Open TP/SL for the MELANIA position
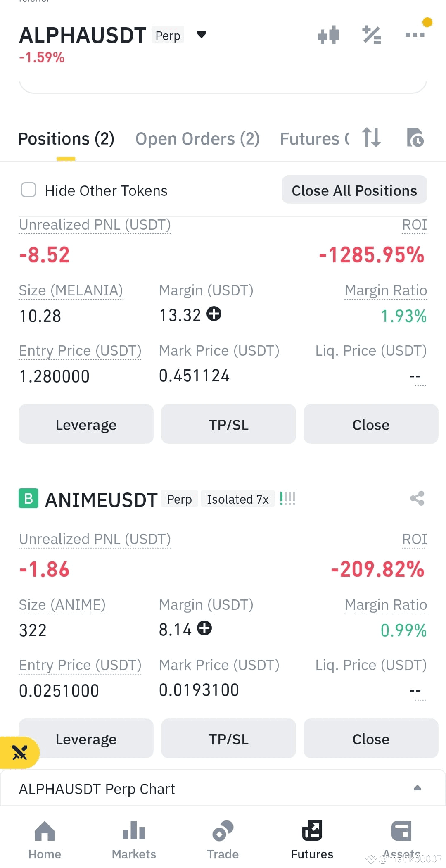Image resolution: width=446 pixels, height=868 pixels. pyautogui.click(x=228, y=424)
